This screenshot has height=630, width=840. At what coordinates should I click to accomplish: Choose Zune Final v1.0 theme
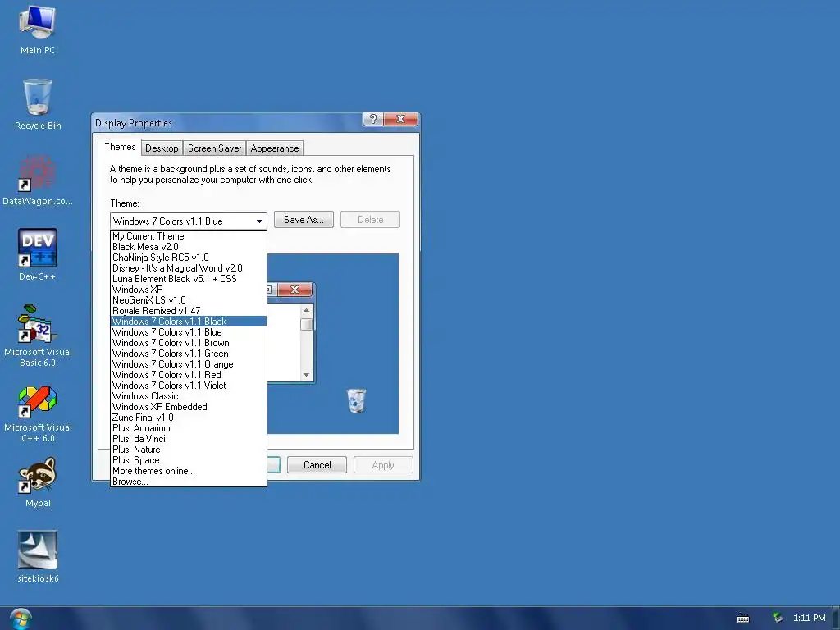point(189,418)
